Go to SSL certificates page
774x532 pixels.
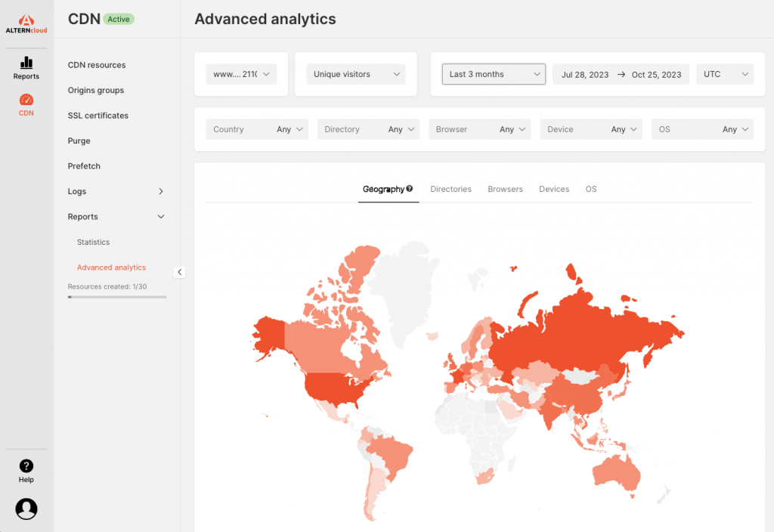tap(98, 116)
